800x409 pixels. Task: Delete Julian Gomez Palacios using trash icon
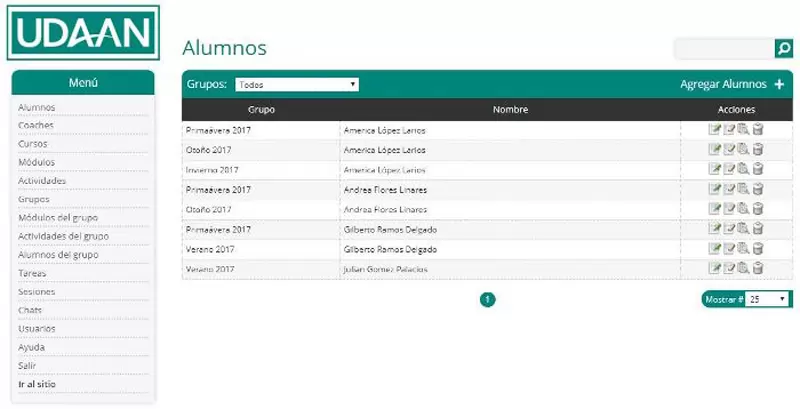pos(758,268)
